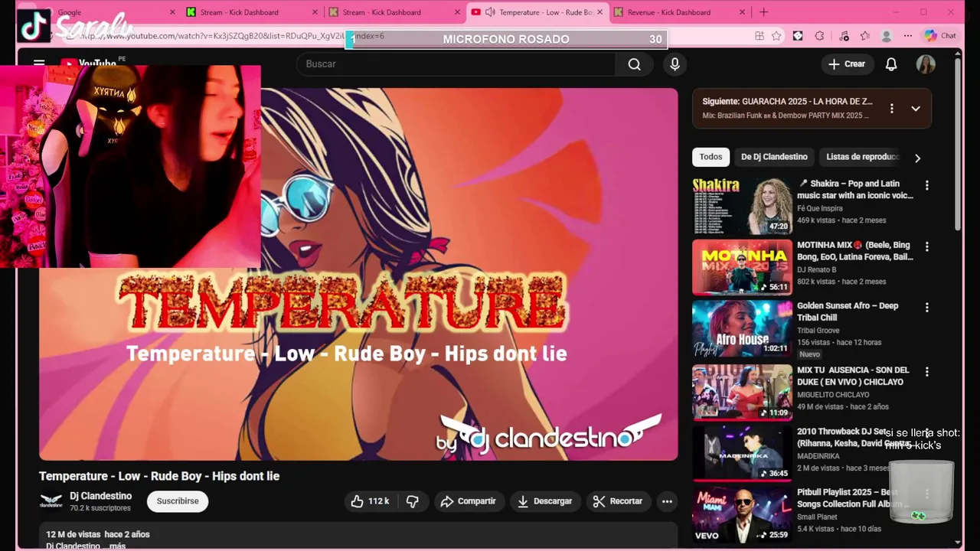The height and width of the screenshot is (551, 980).
Task: Switch to the first Stream - Kick Dashboard tab
Action: (251, 12)
